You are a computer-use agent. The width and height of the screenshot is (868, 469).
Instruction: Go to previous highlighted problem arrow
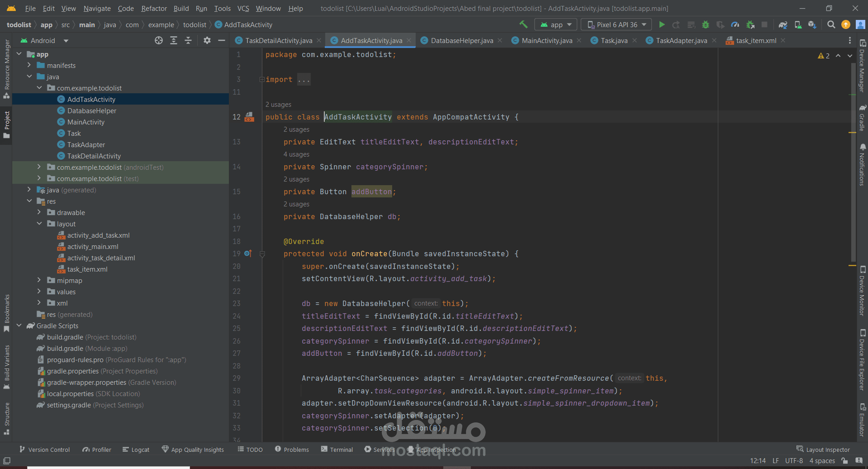point(838,56)
